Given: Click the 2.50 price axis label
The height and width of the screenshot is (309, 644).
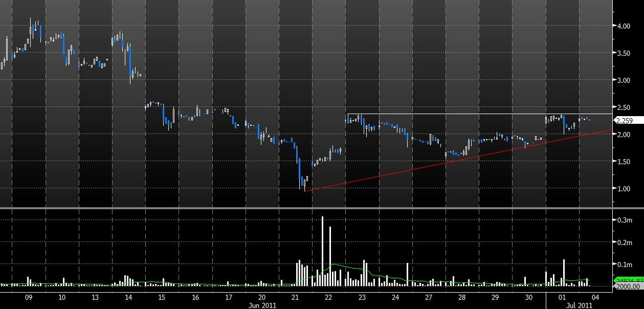Looking at the screenshot, I should tap(624, 107).
